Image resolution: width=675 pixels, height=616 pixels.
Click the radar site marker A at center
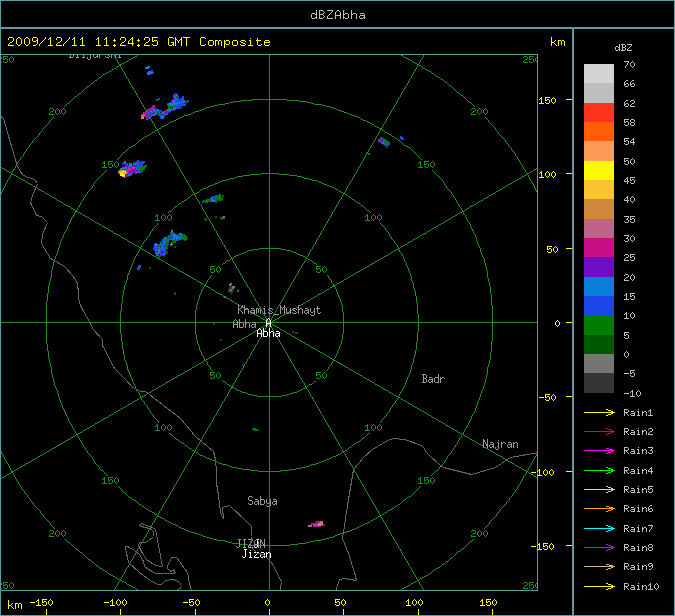269,323
